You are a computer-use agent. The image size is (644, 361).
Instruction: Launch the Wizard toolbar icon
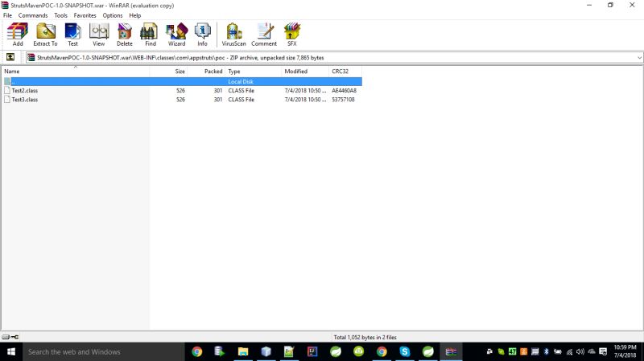pyautogui.click(x=176, y=35)
